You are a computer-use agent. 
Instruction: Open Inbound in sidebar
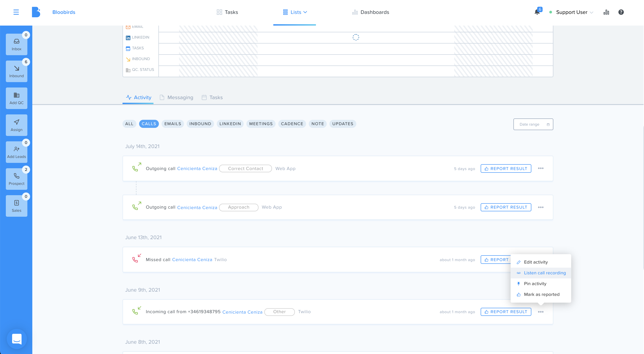tap(17, 71)
